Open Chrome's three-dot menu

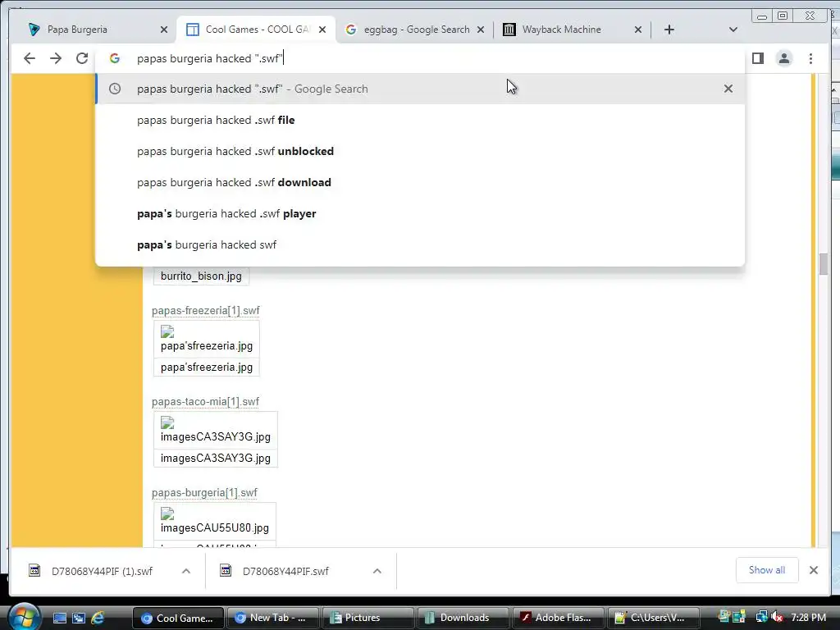810,58
